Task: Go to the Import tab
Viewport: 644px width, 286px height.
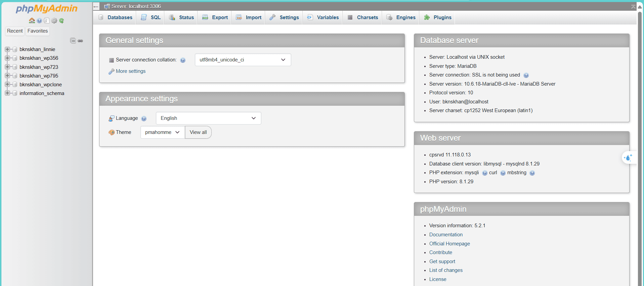Action: point(249,17)
